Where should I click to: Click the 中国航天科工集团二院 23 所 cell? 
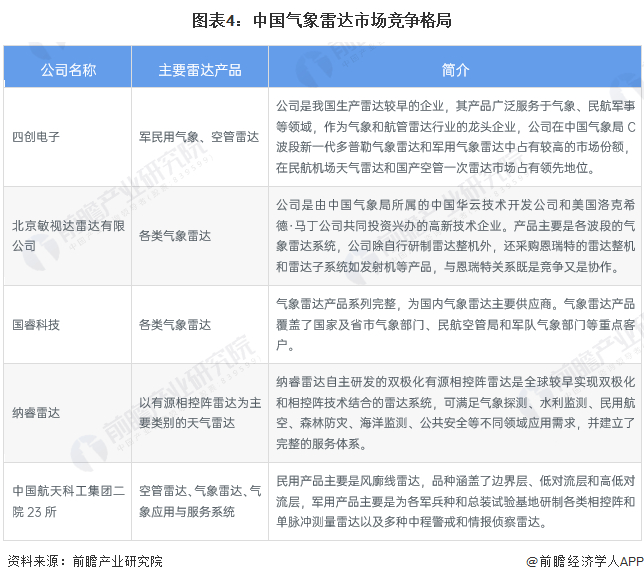click(x=69, y=501)
